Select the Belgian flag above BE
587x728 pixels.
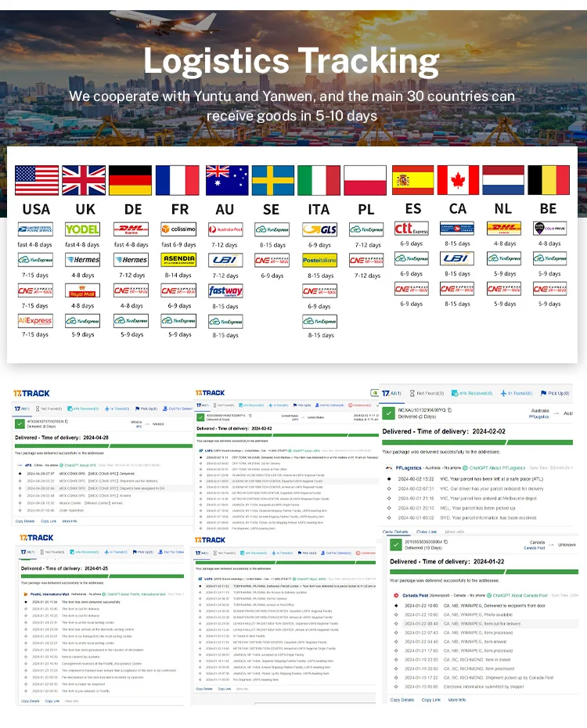click(549, 180)
